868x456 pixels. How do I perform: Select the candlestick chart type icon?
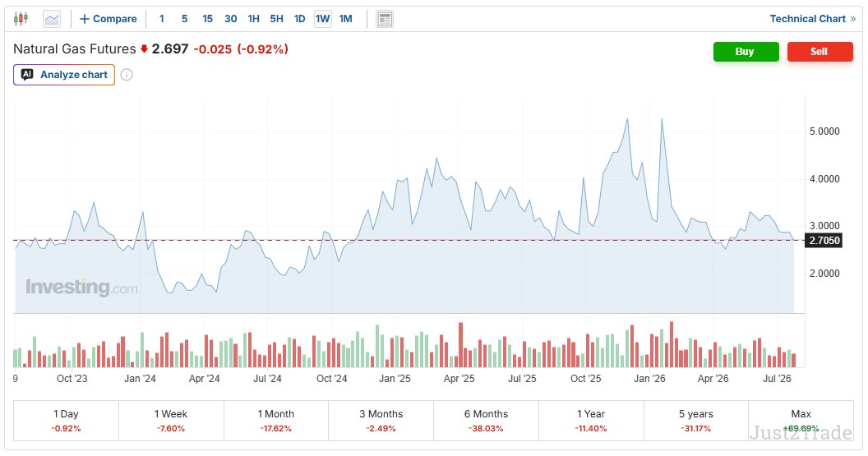[21, 19]
